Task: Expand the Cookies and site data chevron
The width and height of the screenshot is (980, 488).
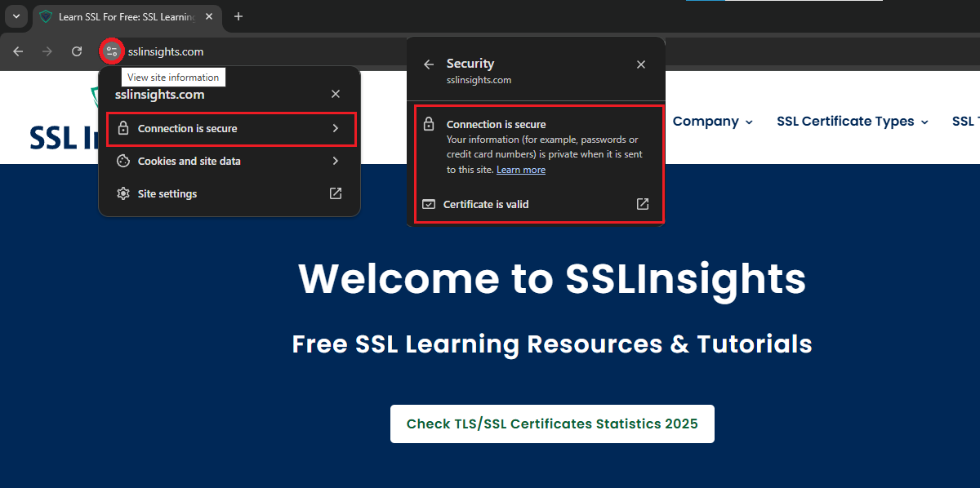Action: tap(335, 162)
